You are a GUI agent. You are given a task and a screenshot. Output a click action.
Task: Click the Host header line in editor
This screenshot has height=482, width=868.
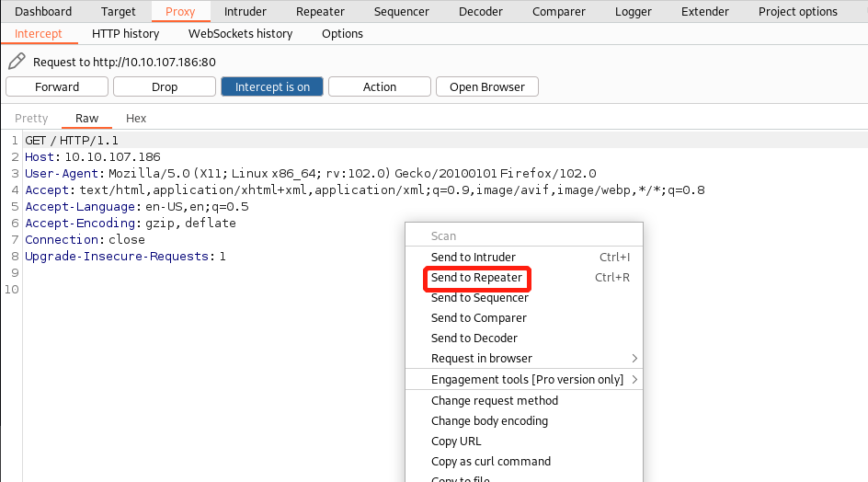(92, 157)
